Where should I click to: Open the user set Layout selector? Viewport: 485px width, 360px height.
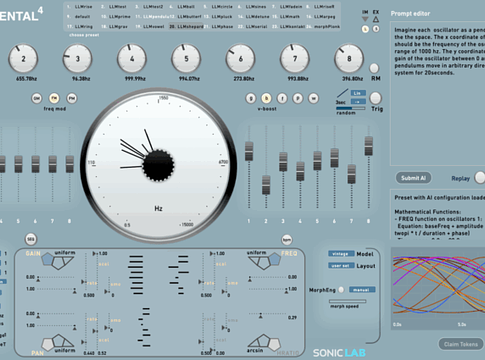(x=341, y=266)
